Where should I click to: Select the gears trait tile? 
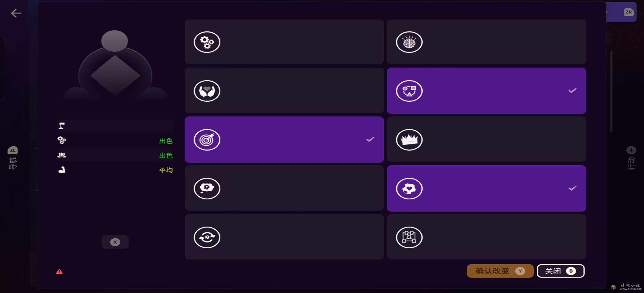pos(284,42)
